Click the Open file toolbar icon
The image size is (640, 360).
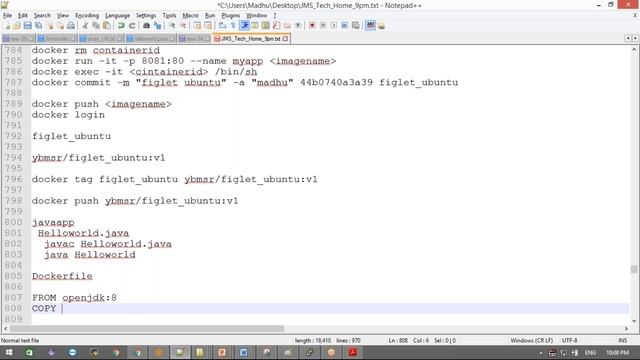tap(17, 26)
